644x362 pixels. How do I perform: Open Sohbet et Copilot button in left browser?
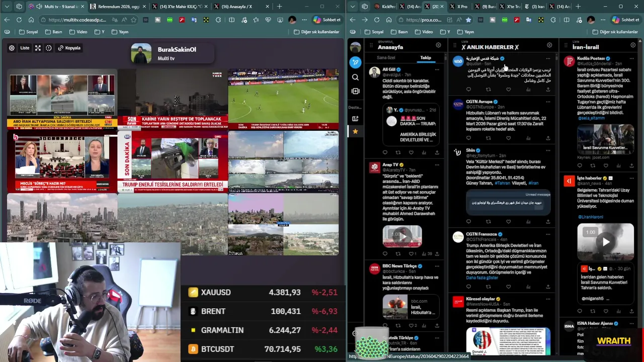[x=327, y=20]
